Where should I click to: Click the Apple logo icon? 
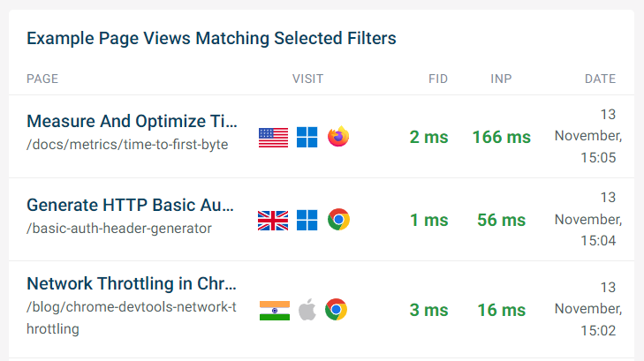pos(307,309)
